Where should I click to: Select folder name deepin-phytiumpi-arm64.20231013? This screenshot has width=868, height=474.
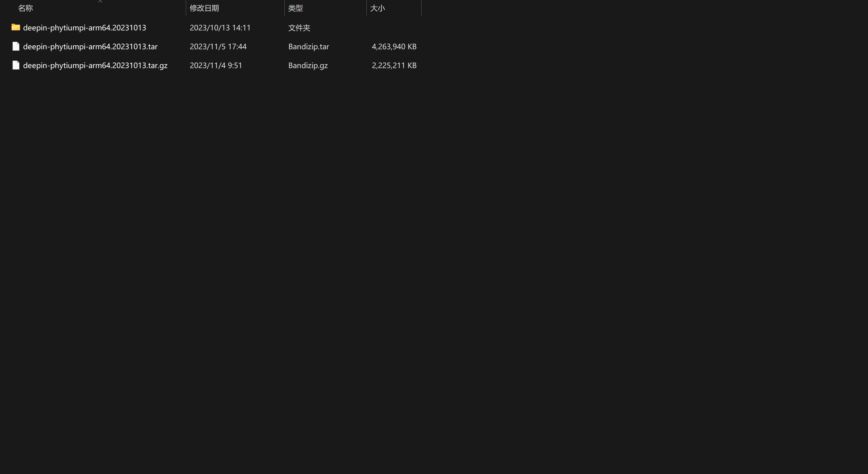(85, 28)
